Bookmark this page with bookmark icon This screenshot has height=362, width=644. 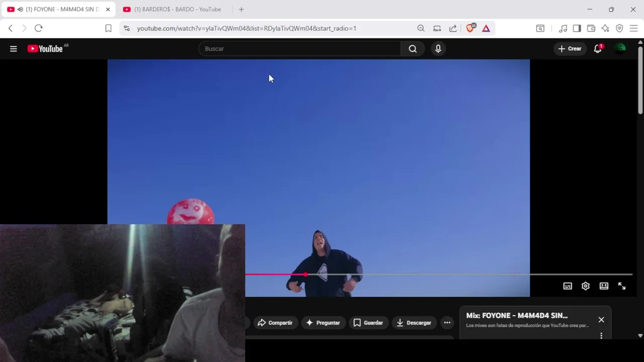pyautogui.click(x=108, y=29)
